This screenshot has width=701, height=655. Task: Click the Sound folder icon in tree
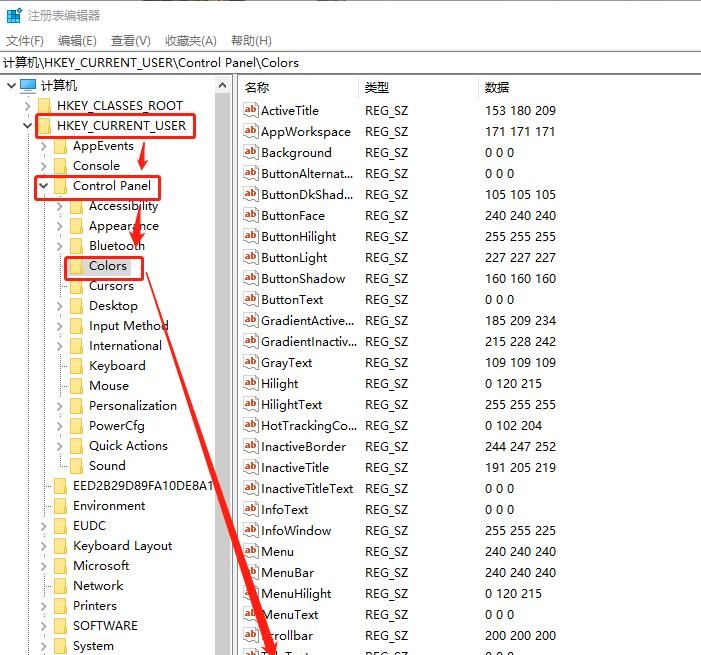[76, 466]
